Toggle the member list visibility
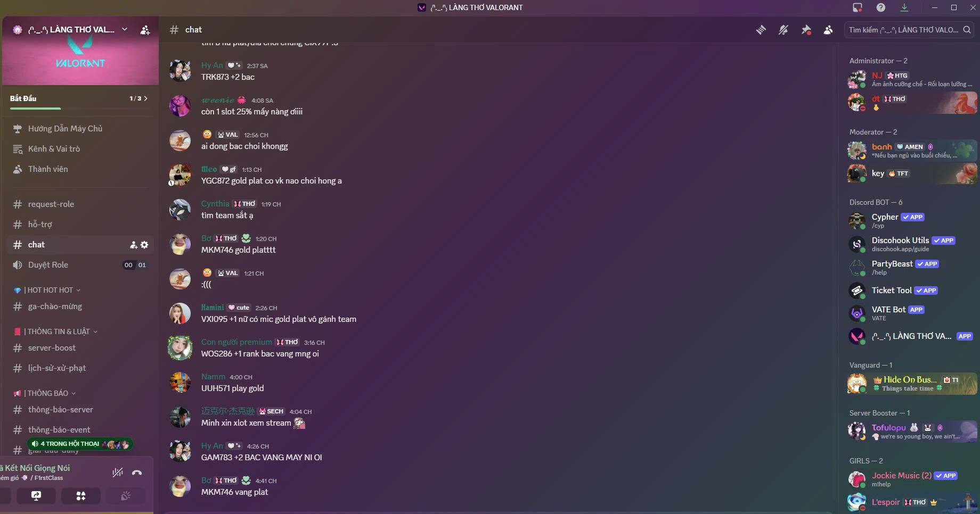The image size is (980, 514). (828, 30)
